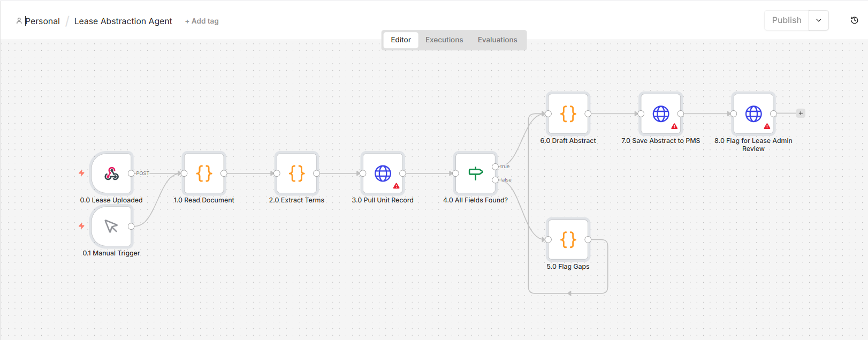Open the 7.0 Save Abstract to PMS node

coord(660,114)
